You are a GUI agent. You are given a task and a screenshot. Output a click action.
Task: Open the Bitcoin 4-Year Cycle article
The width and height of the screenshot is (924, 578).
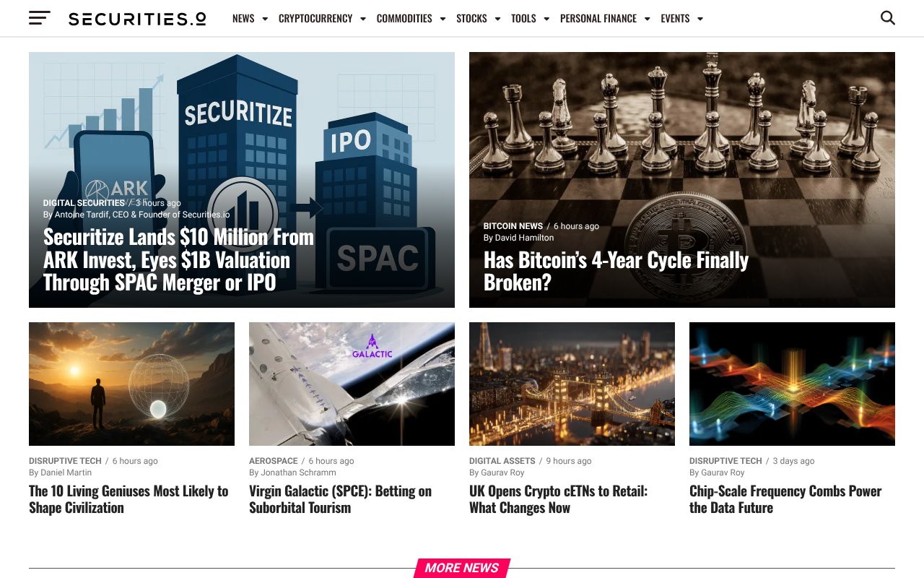[616, 270]
